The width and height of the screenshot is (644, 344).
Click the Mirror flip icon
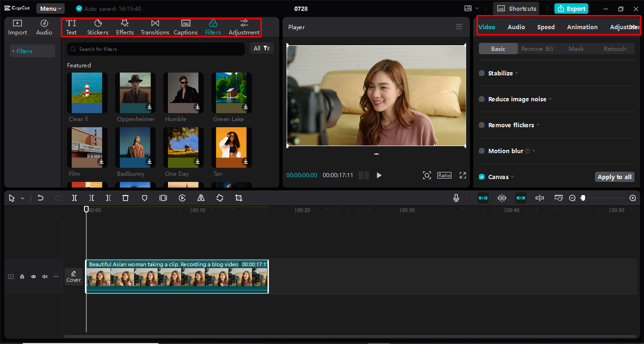click(201, 198)
